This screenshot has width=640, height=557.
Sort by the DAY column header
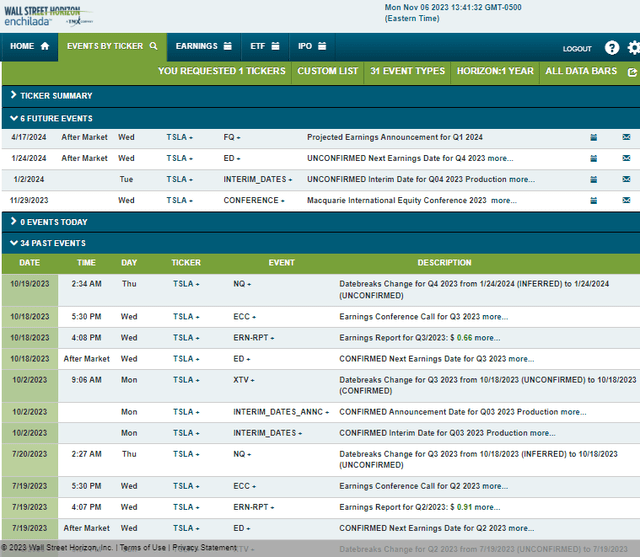click(129, 263)
